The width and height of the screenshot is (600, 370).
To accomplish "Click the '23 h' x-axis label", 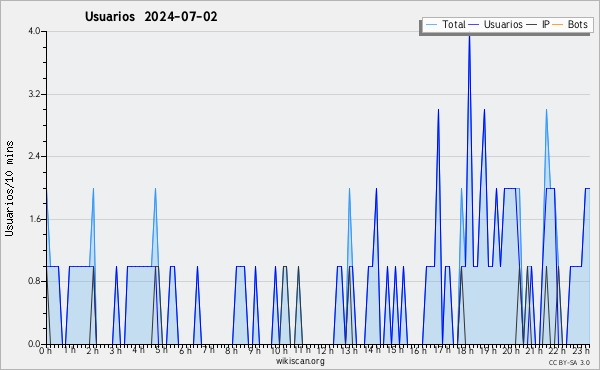I will coord(581,350).
